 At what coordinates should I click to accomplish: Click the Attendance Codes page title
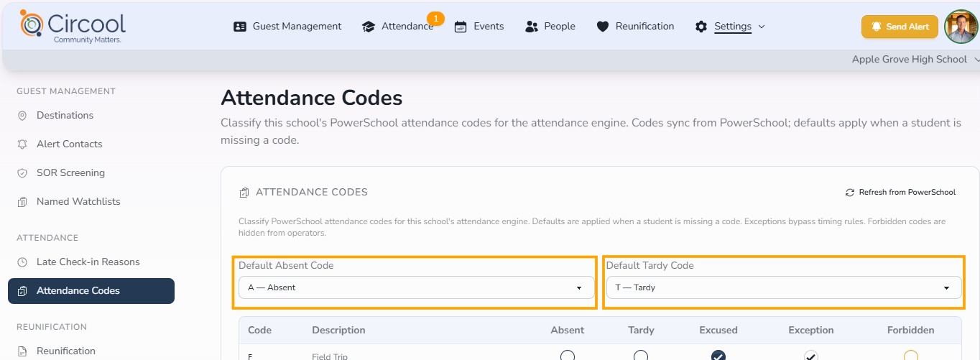pyautogui.click(x=312, y=98)
